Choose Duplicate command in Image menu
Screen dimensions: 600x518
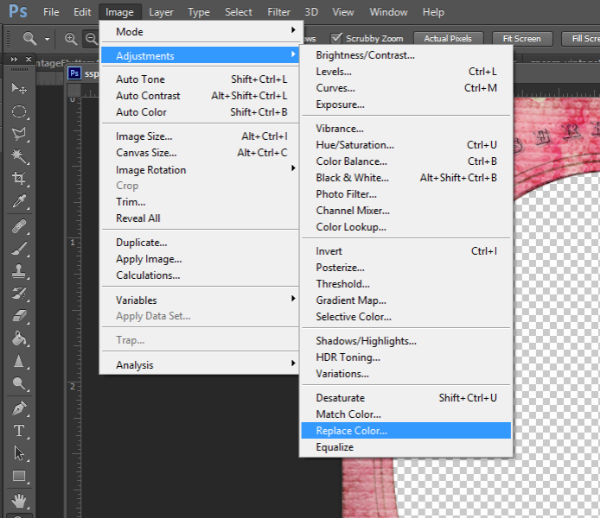201,242
